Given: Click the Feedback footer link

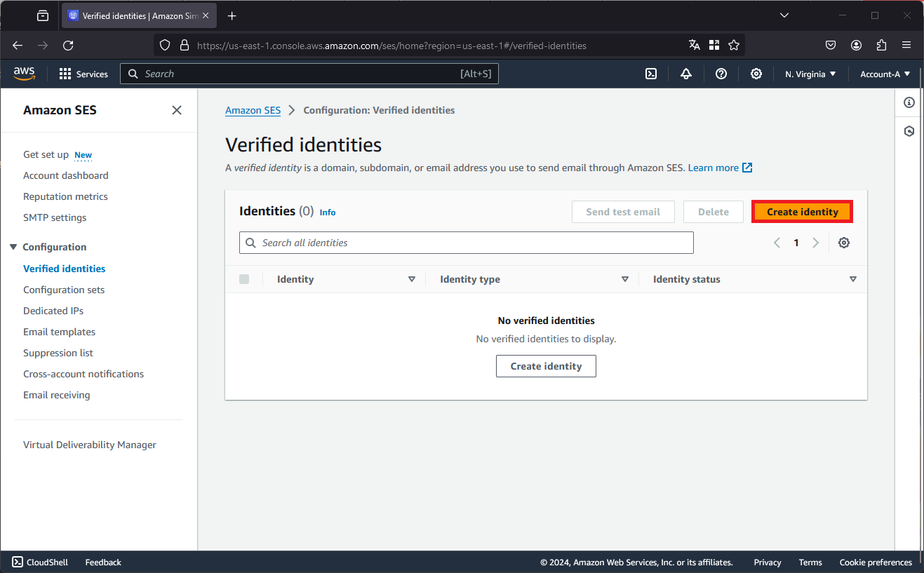Looking at the screenshot, I should (103, 562).
